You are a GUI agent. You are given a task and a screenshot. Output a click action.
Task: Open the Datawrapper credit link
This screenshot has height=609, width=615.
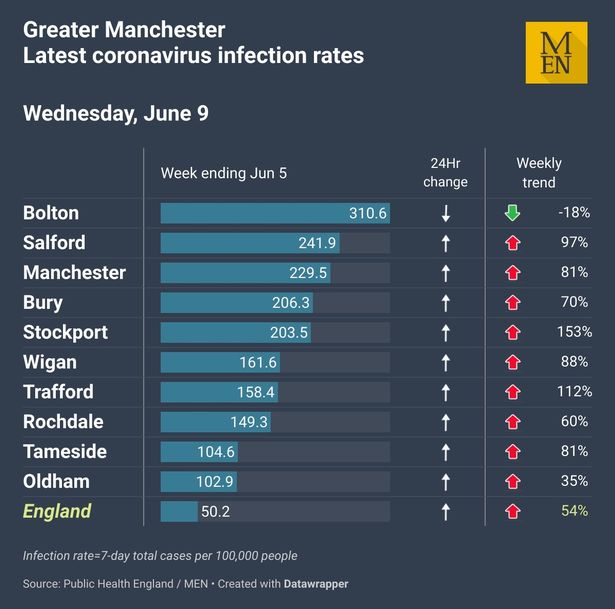(316, 584)
